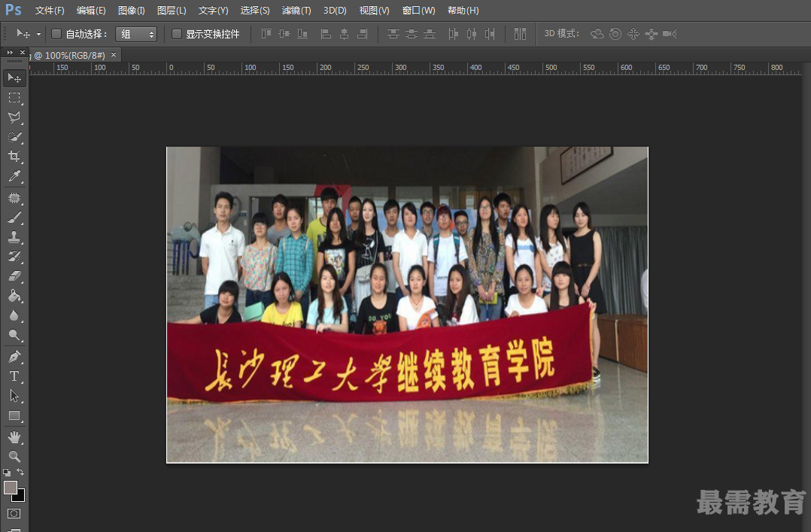The width and height of the screenshot is (811, 532).
Task: Select the Rectangular Marquee tool
Action: pyautogui.click(x=14, y=98)
